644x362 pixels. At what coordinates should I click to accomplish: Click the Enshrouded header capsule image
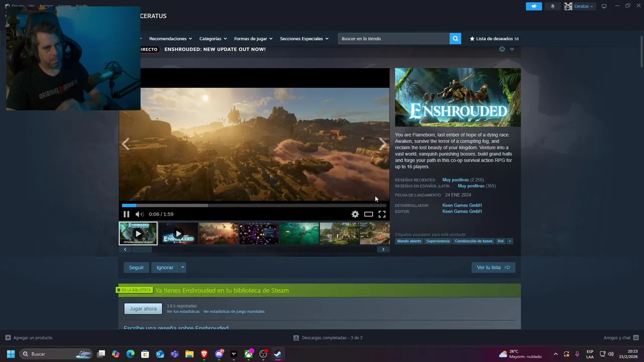point(458,98)
